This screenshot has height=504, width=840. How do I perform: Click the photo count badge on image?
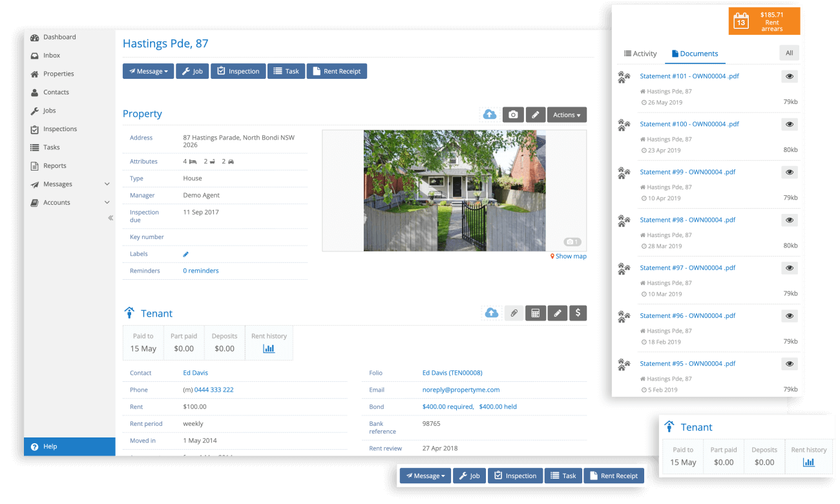pos(572,242)
